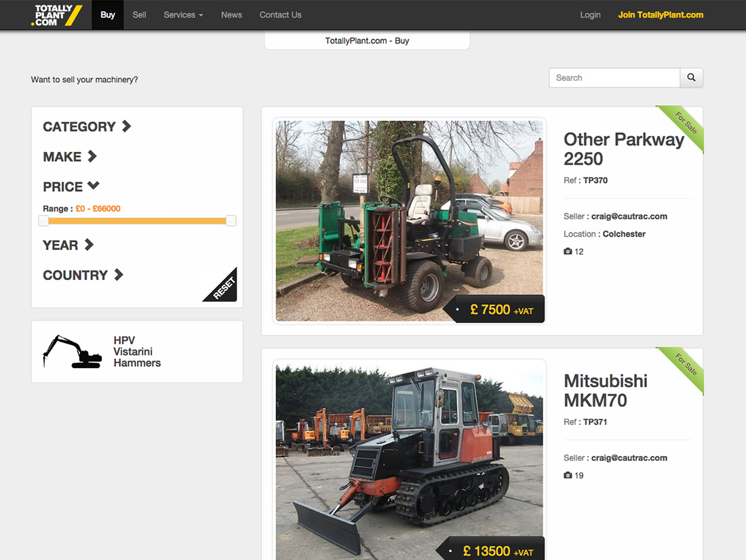Click HPV Vistarini Hammers link
746x560 pixels.
click(x=137, y=352)
